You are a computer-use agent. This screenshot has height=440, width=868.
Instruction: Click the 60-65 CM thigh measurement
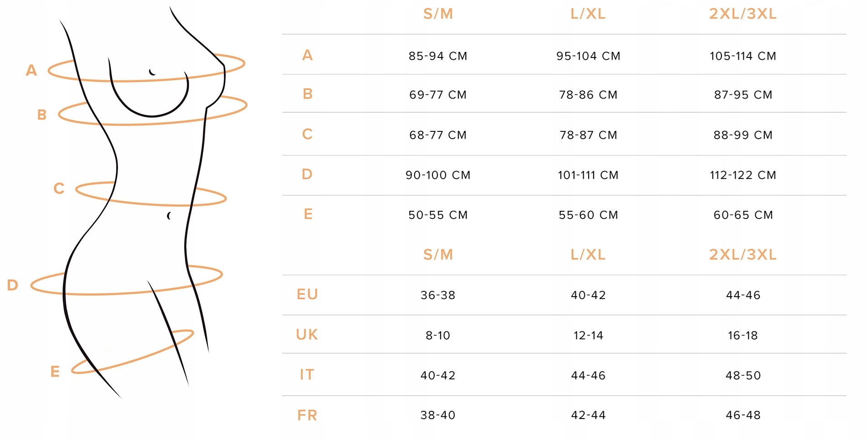(x=743, y=215)
